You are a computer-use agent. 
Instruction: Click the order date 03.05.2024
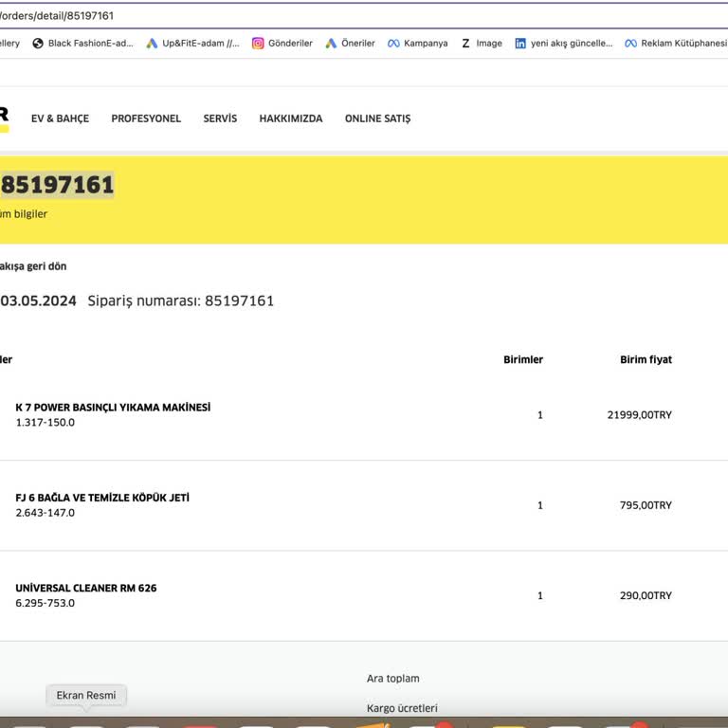pyautogui.click(x=38, y=300)
